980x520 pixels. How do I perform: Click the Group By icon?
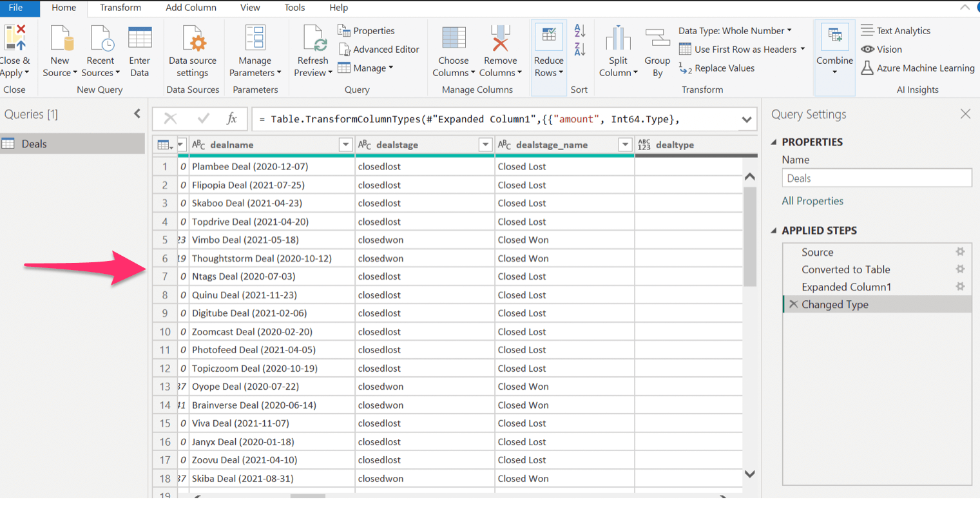[658, 37]
